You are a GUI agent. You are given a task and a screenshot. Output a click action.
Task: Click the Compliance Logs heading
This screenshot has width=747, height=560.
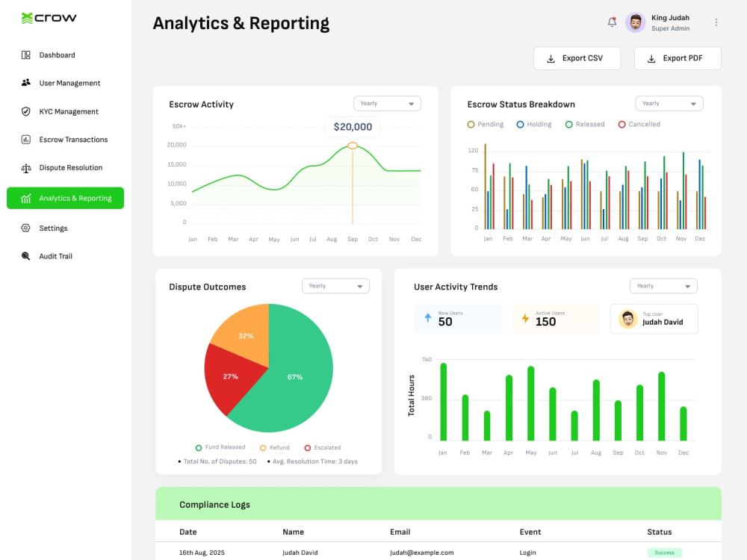click(215, 505)
